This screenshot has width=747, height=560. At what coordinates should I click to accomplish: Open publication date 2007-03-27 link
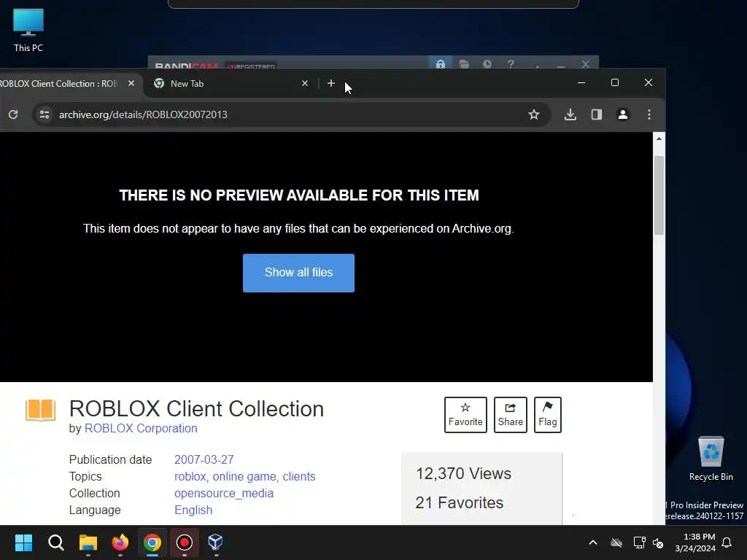[x=204, y=459]
